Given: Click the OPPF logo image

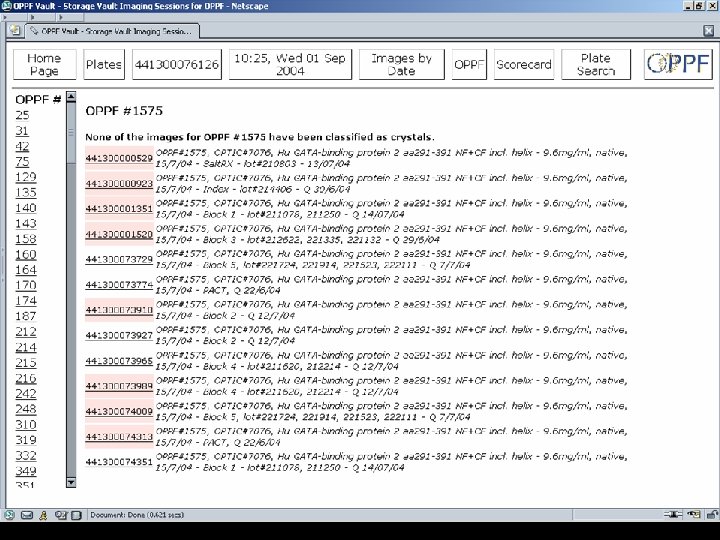Looking at the screenshot, I should 678,64.
